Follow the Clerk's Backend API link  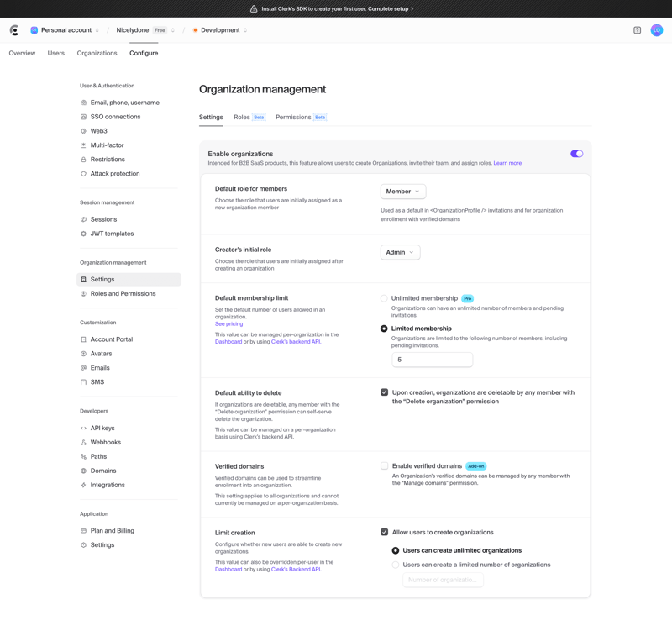point(295,569)
